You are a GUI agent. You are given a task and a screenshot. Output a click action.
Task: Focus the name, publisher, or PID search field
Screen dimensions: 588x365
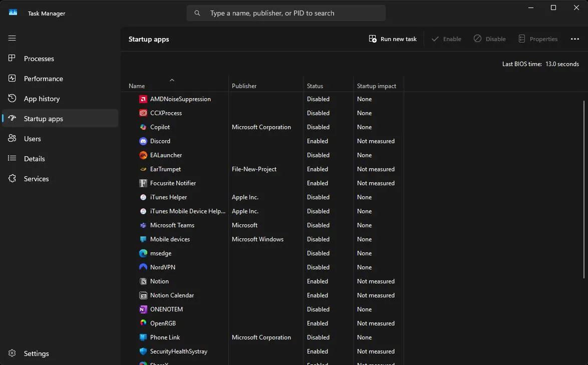point(286,13)
